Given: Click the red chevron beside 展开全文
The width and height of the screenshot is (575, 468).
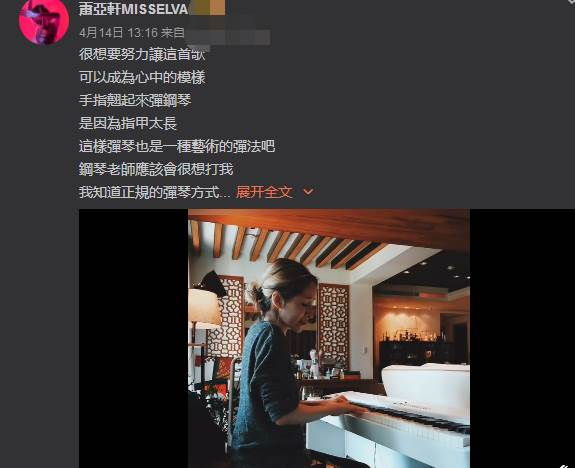Looking at the screenshot, I should click(x=308, y=192).
